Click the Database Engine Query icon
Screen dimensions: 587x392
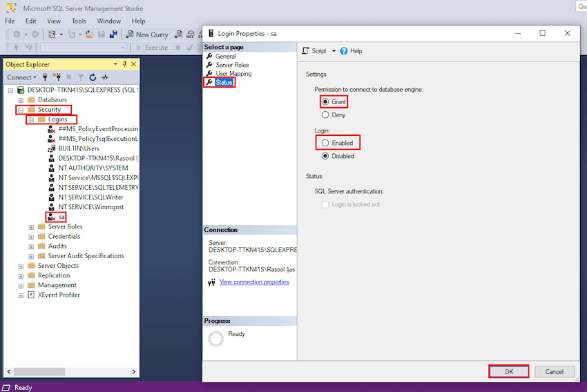(x=179, y=35)
